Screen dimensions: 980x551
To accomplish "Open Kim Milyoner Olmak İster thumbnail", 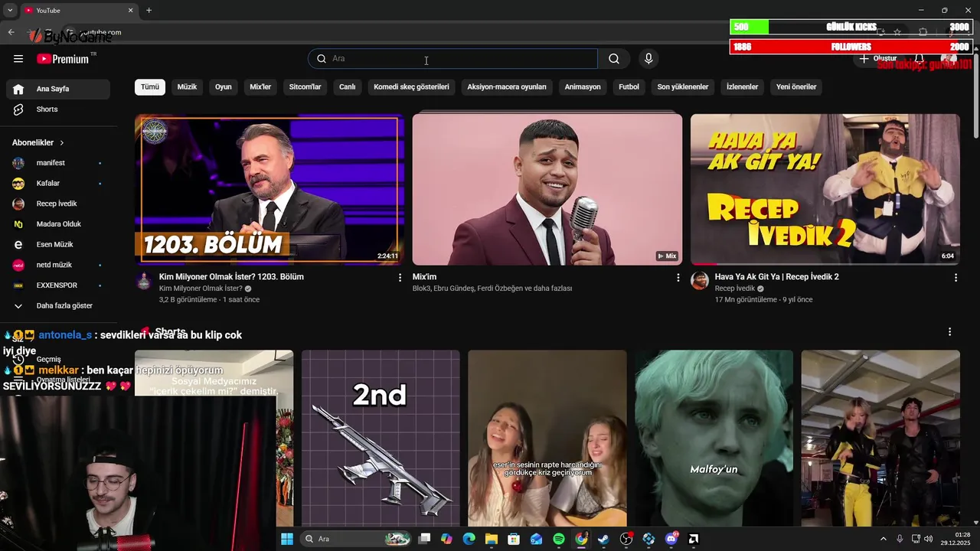I will 269,189.
